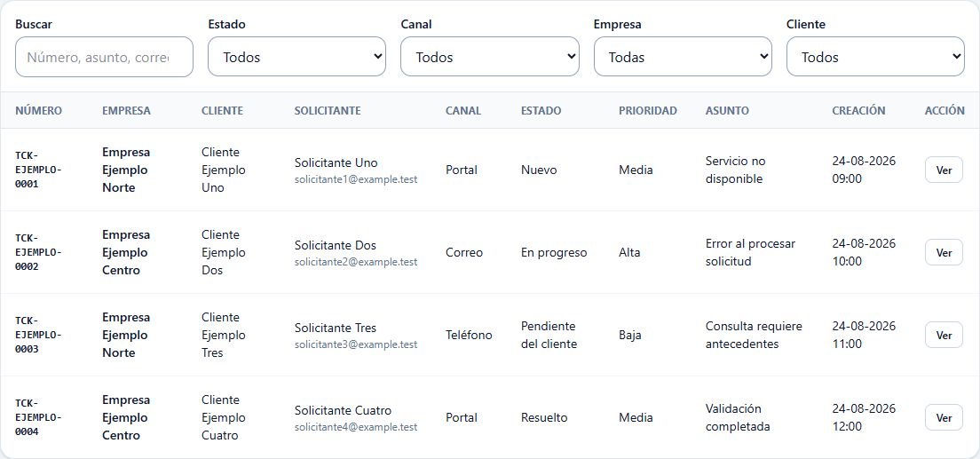Image resolution: width=980 pixels, height=459 pixels.
Task: Expand the Empresa filter dropdown
Action: (683, 57)
